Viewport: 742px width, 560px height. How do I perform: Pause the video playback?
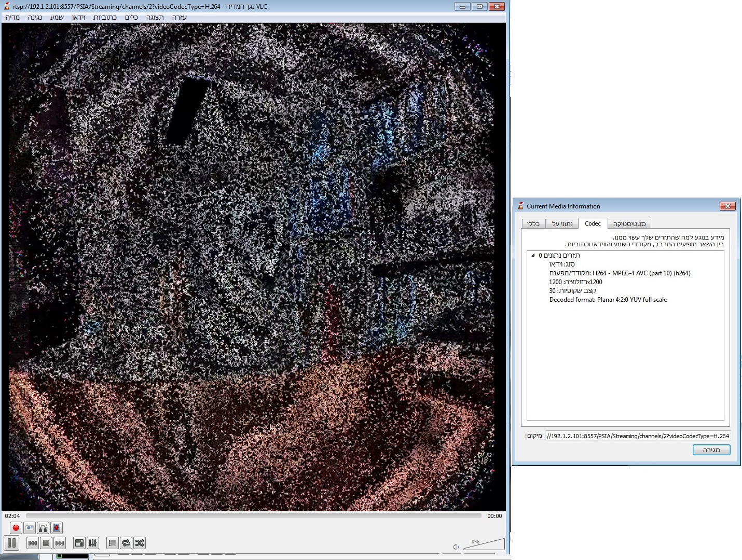pyautogui.click(x=12, y=543)
